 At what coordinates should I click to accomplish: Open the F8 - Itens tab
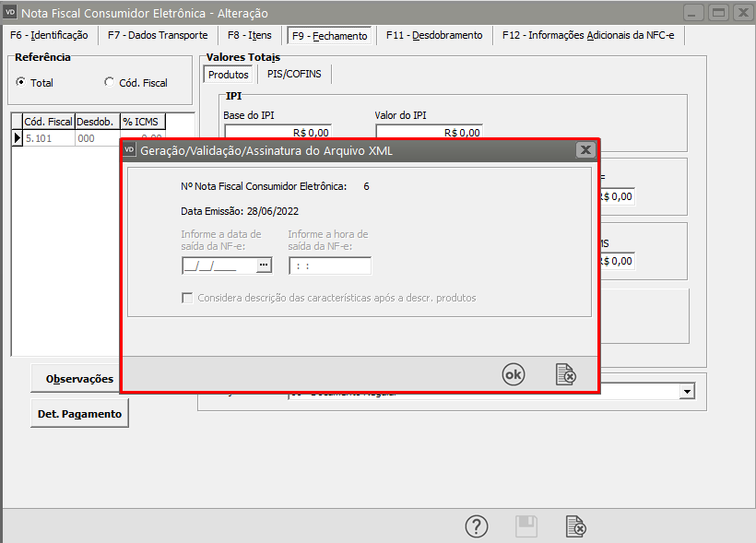coord(249,35)
